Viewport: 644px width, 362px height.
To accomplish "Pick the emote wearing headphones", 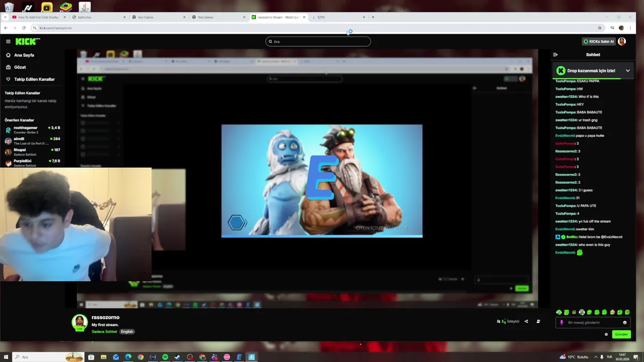I will [582, 312].
